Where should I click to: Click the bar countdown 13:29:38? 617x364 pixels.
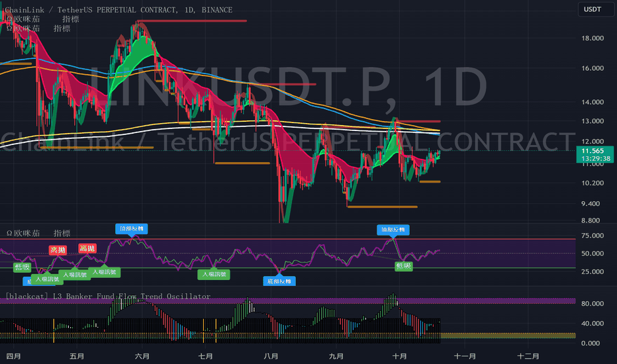click(x=594, y=159)
